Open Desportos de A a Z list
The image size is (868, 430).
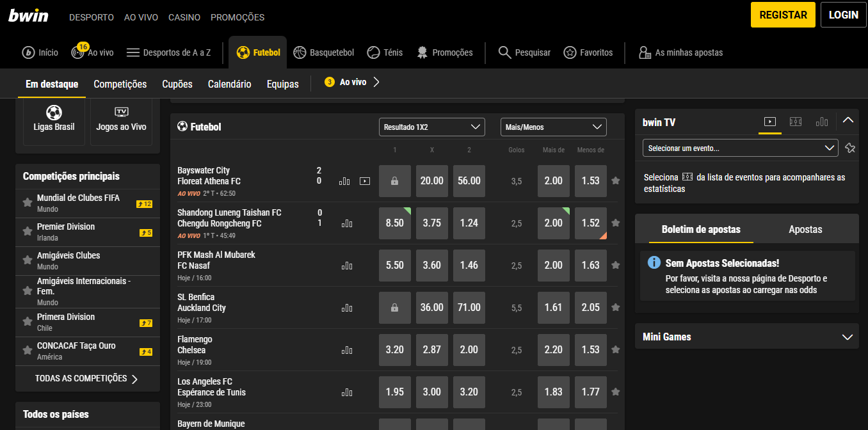pyautogui.click(x=168, y=52)
